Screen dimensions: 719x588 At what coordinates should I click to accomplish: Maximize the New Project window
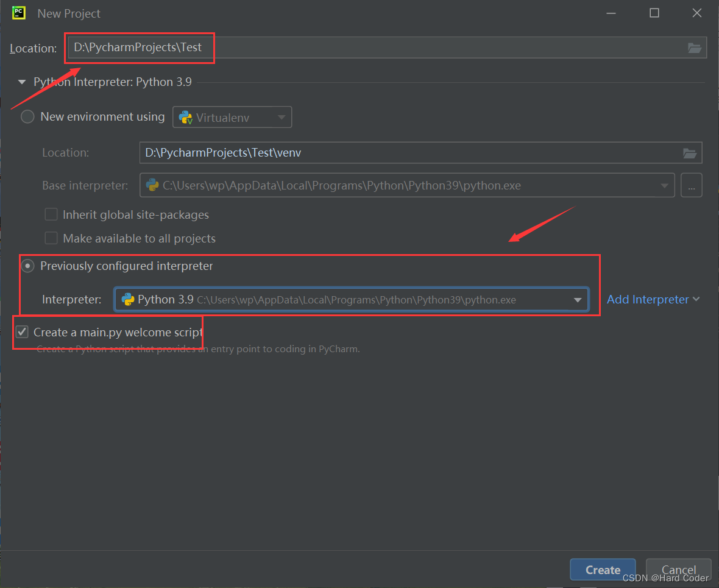(x=654, y=13)
